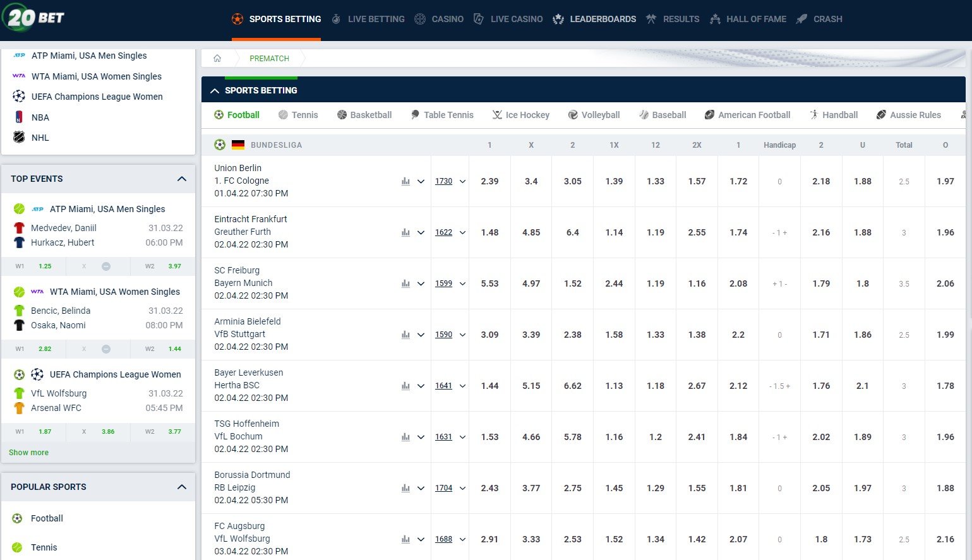Click Show more under Top Events
The width and height of the screenshot is (972, 560).
click(x=28, y=453)
